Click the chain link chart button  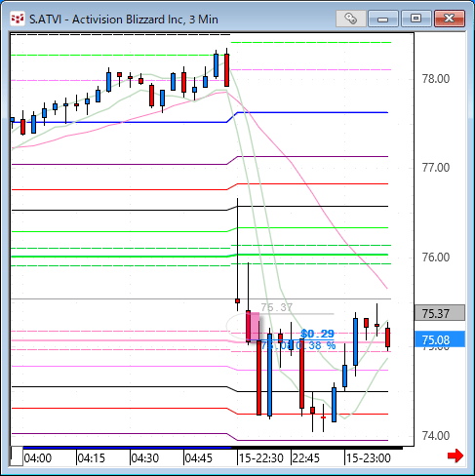tap(351, 19)
